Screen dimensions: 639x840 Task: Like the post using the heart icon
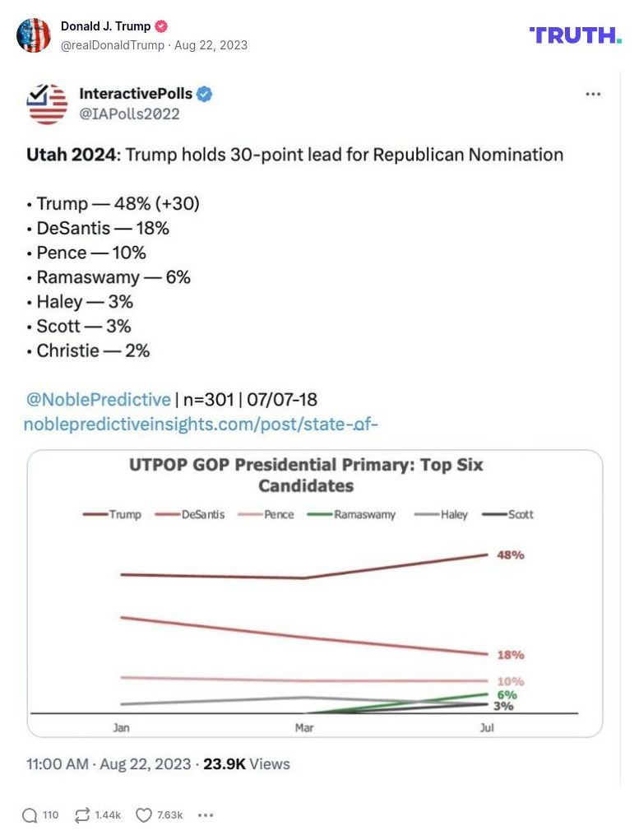142,814
